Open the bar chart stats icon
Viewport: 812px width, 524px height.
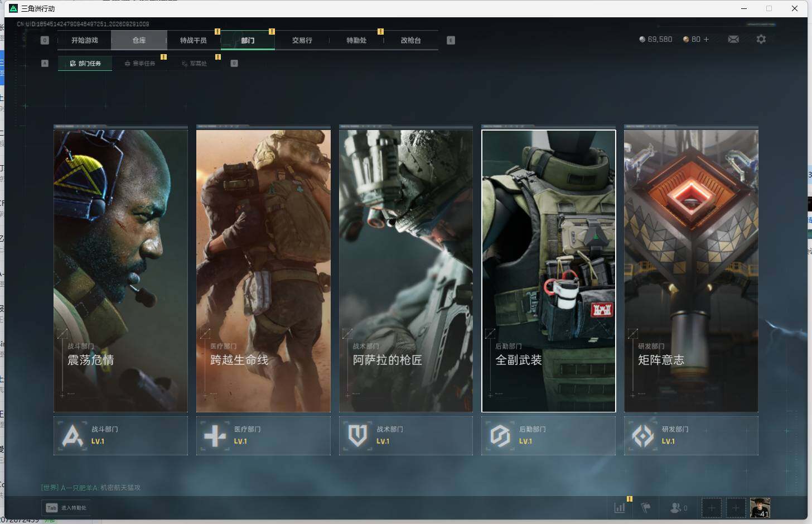620,508
